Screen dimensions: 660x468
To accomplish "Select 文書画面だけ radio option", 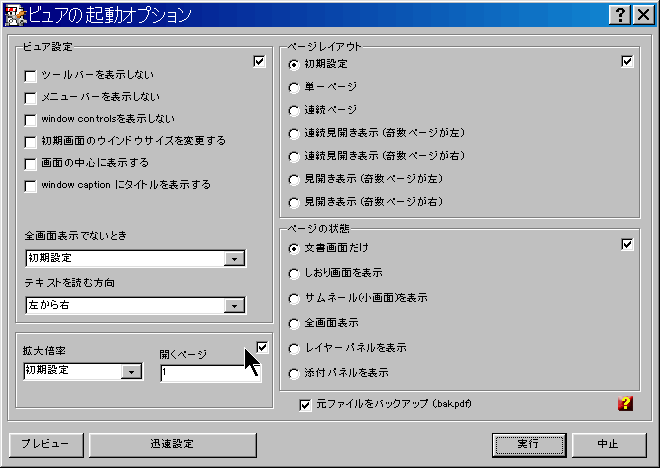I will point(294,249).
